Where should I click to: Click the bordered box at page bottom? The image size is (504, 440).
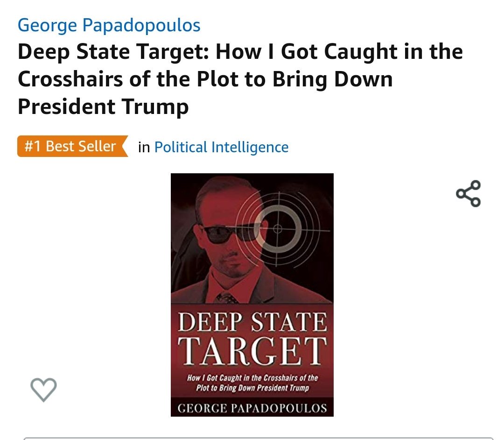tap(259, 439)
